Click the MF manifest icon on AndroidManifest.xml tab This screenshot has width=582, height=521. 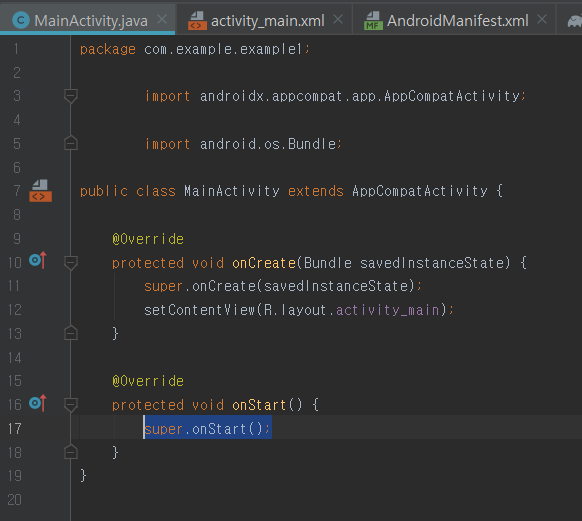373,20
